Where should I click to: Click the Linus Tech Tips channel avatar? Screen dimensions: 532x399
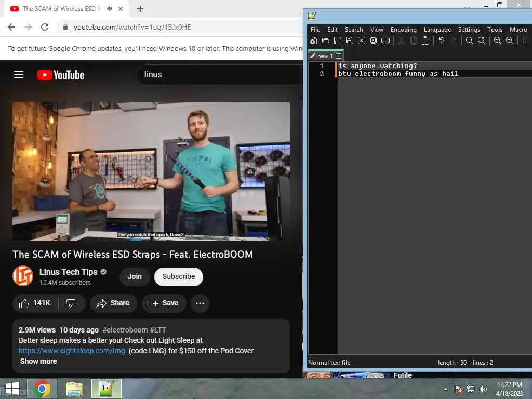[x=23, y=276]
